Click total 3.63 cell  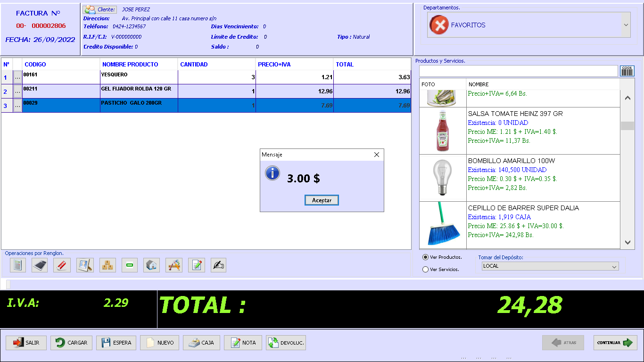[372, 77]
